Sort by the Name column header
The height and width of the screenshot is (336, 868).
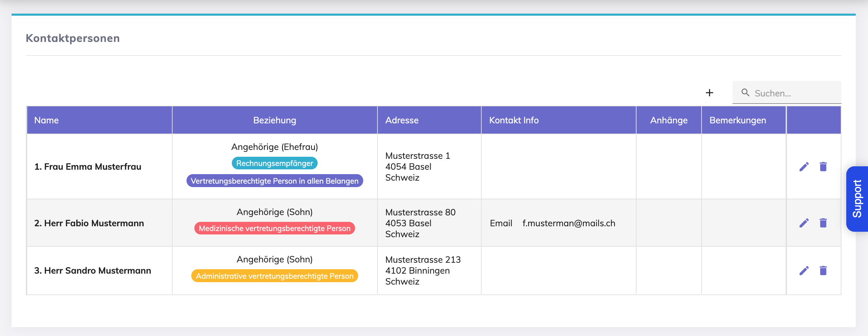pos(46,120)
